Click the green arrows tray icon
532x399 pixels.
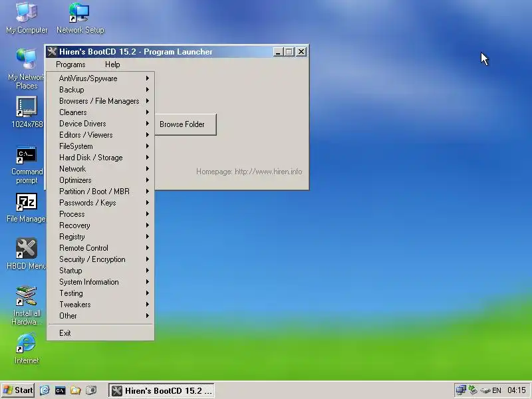point(473,390)
